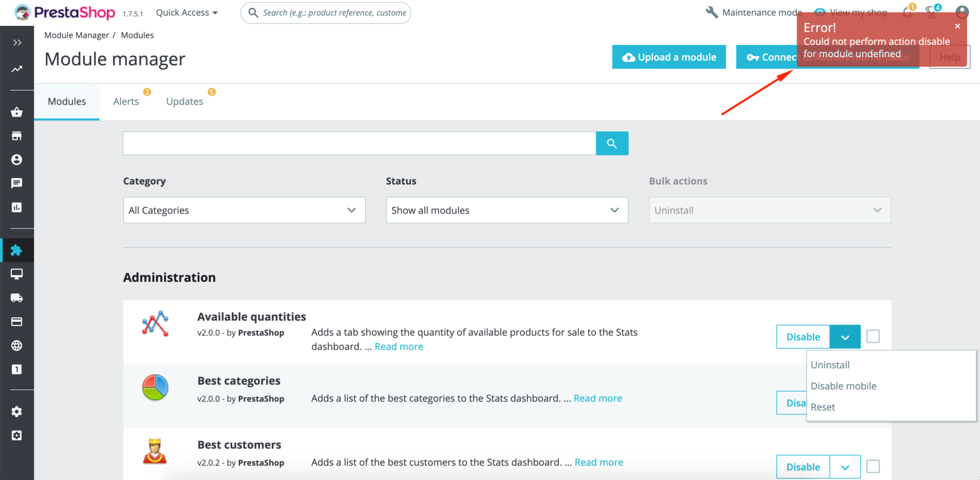Dismiss the Error notification
The height and width of the screenshot is (480, 980).
point(958,26)
